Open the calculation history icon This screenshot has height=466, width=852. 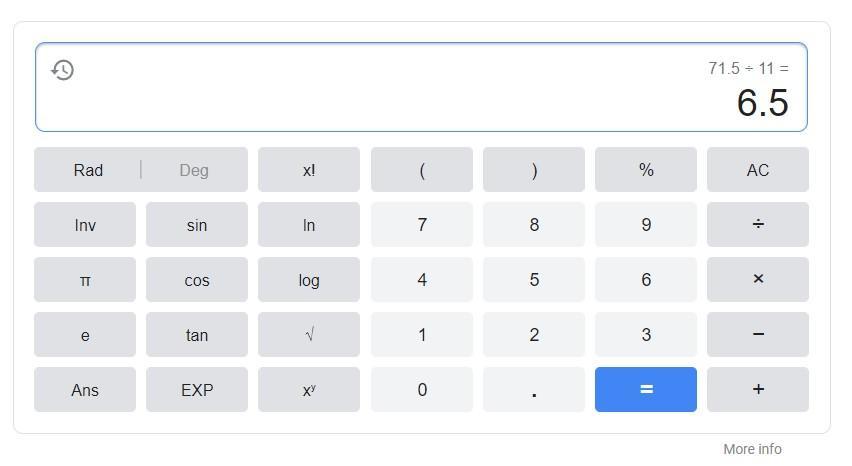point(63,70)
